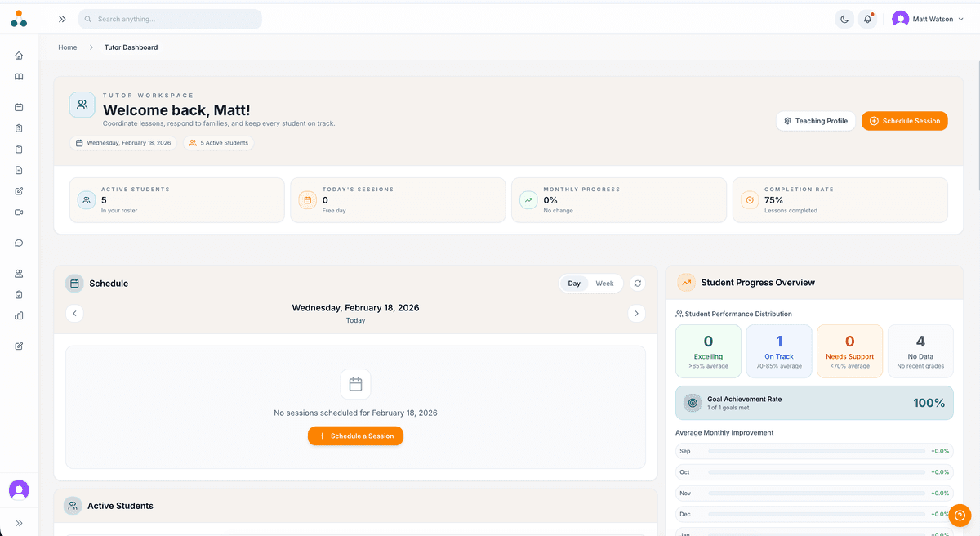Toggle dark mode with the moon icon
The width and height of the screenshot is (980, 536).
844,18
